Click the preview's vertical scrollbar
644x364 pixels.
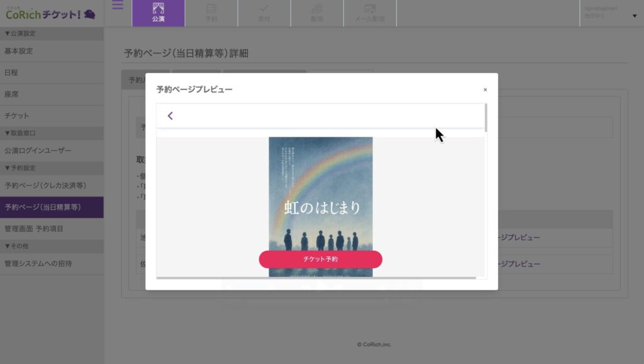[486, 118]
